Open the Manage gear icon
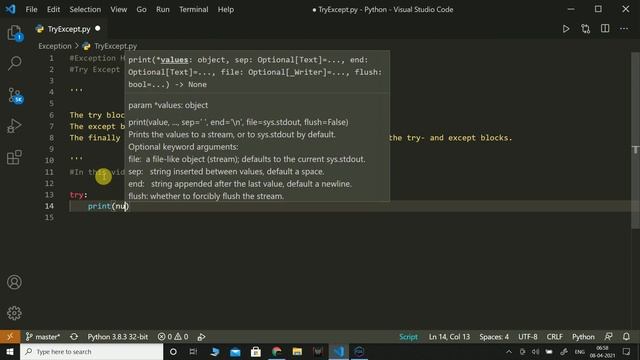This screenshot has height=360, width=640. (14, 313)
